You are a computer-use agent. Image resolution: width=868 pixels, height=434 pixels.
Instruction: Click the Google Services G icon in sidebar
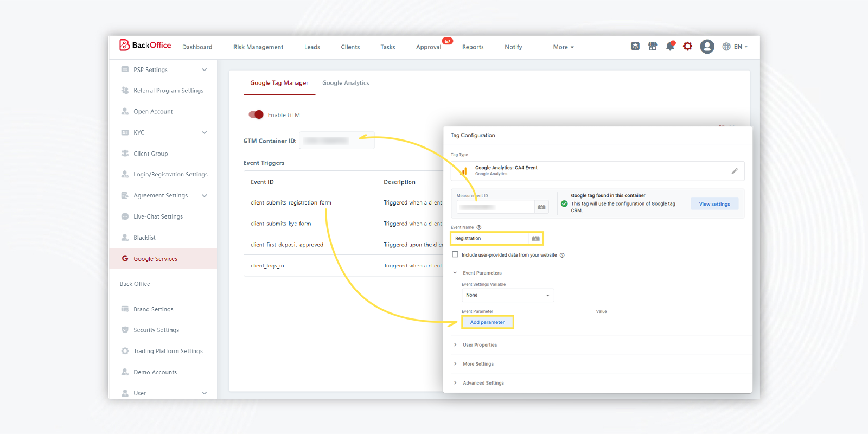click(x=125, y=259)
